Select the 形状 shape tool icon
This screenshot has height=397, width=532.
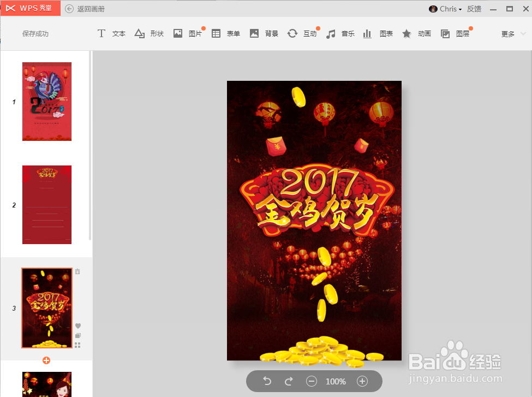tap(140, 33)
